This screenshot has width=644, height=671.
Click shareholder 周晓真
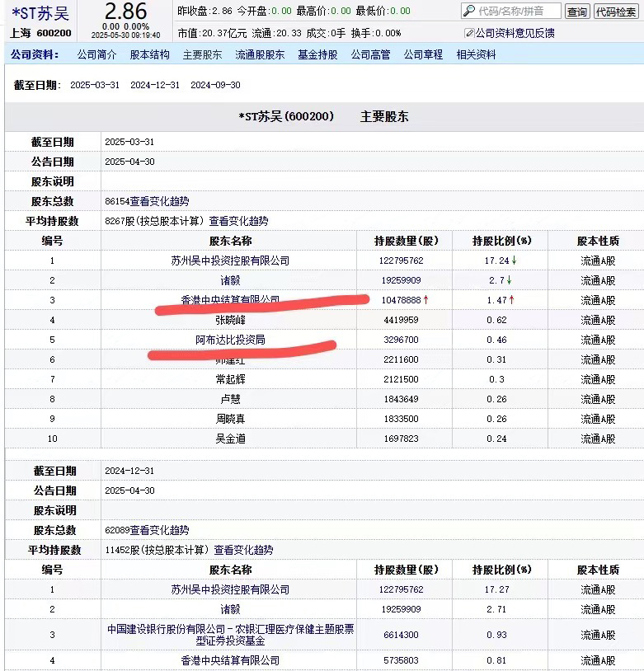230,419
